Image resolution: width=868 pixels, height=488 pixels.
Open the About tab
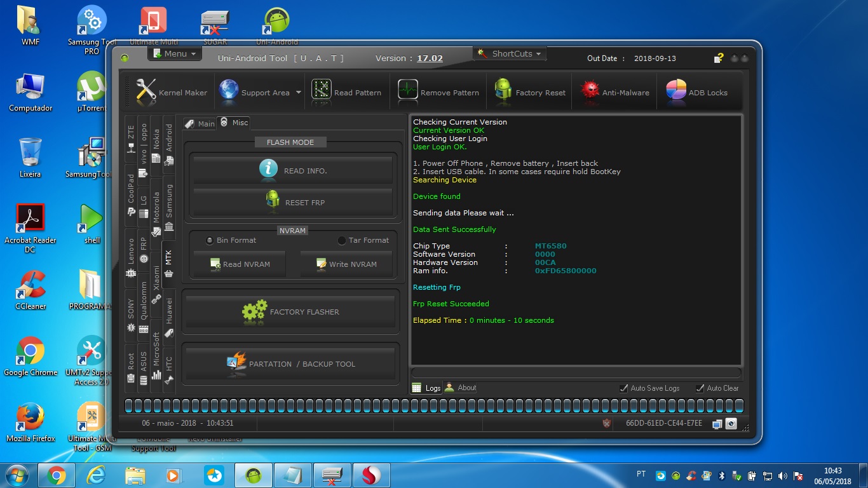[461, 388]
